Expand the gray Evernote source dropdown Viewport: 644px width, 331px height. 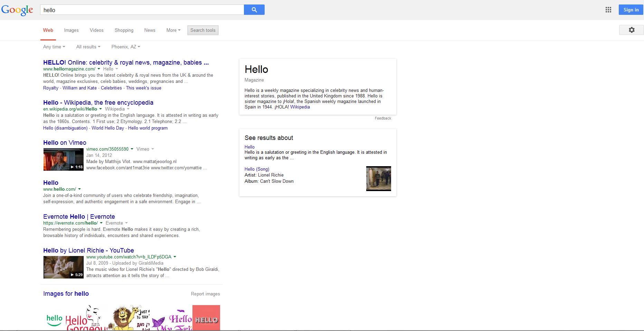pyautogui.click(x=126, y=223)
